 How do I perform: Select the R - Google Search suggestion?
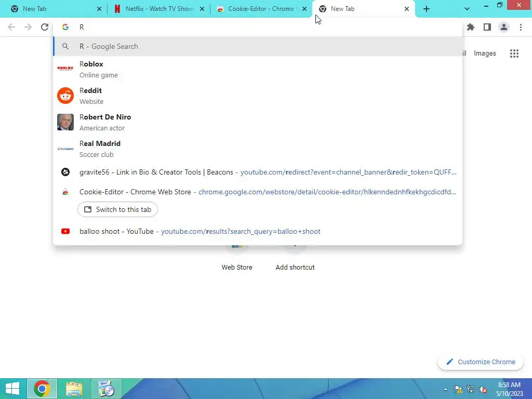[258, 46]
